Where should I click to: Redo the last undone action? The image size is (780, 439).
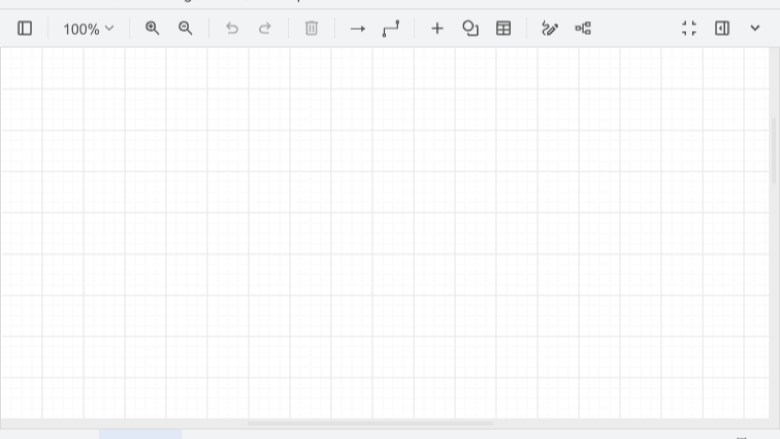click(265, 28)
